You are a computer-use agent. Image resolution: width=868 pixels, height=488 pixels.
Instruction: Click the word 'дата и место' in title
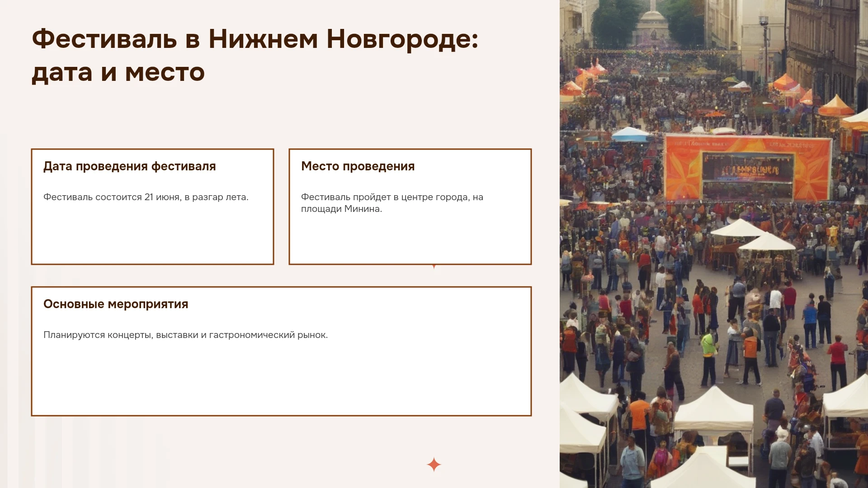[118, 72]
